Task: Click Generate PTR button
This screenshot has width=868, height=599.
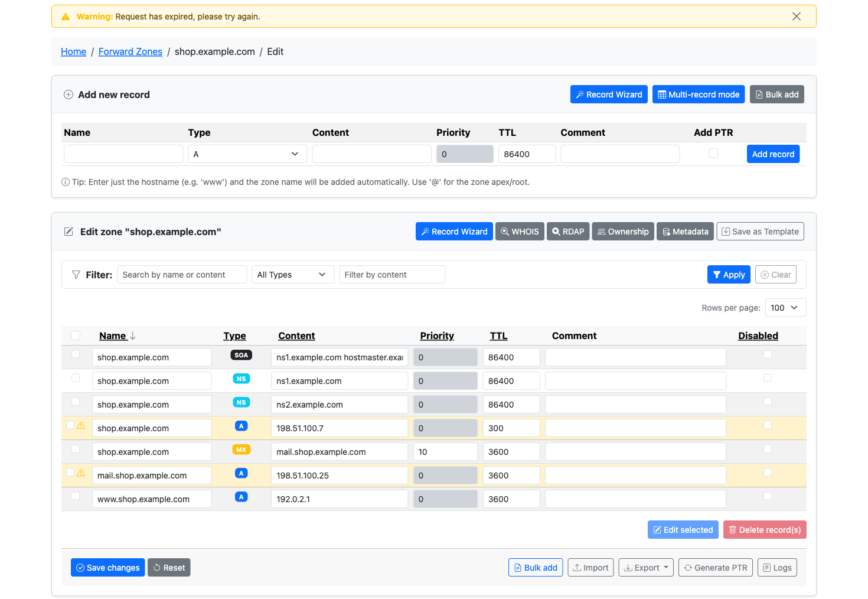Action: [715, 568]
